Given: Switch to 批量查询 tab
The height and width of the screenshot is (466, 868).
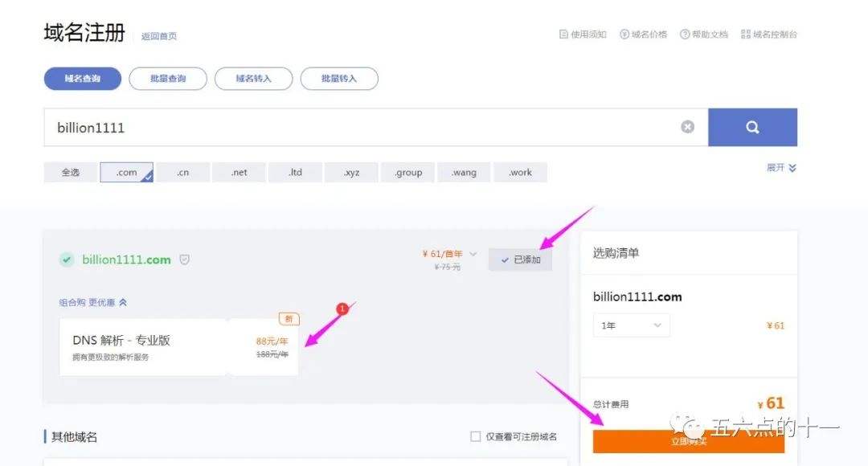Looking at the screenshot, I should point(168,79).
